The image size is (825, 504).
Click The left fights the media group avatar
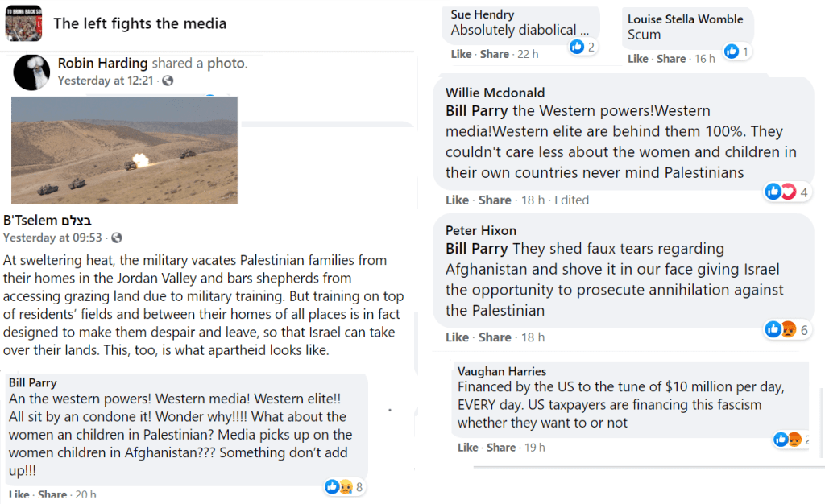coord(23,23)
